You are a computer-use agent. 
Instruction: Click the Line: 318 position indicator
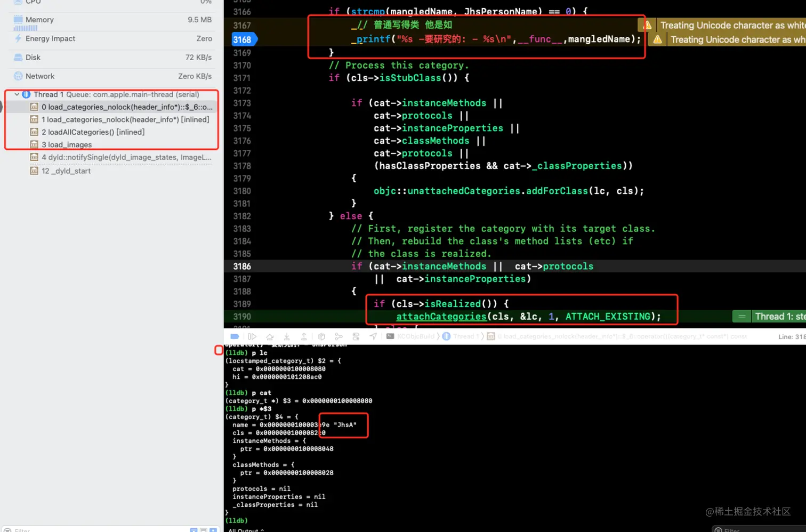(792, 337)
